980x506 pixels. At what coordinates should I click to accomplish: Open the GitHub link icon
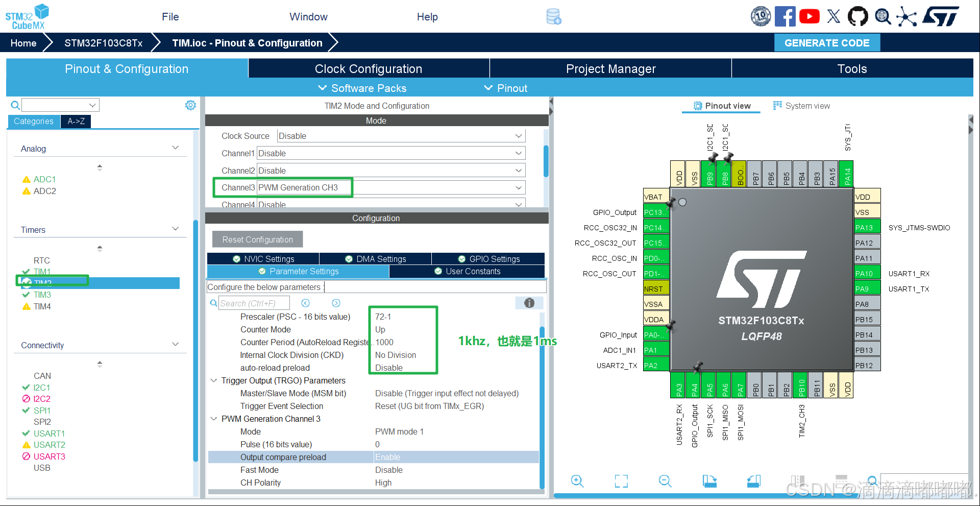pos(857,16)
